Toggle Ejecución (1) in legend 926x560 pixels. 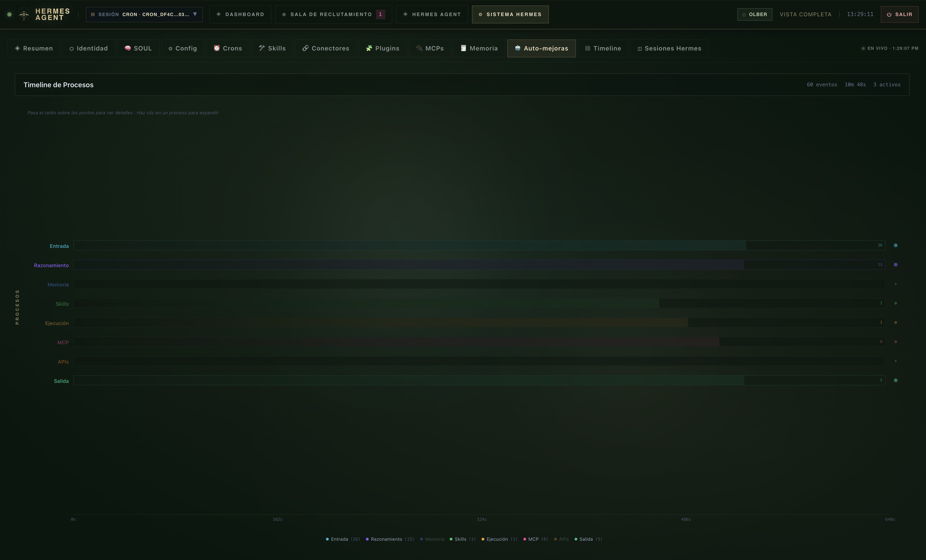[x=499, y=539]
